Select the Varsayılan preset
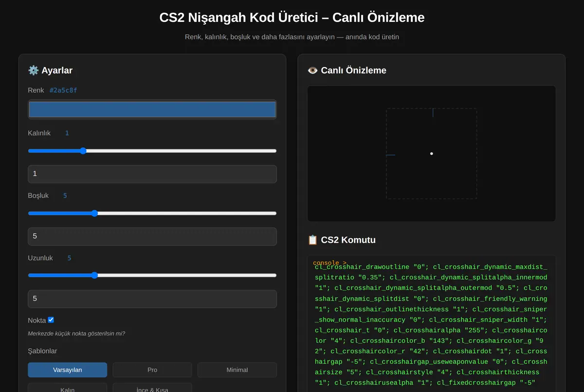584x392 pixels. (67, 370)
